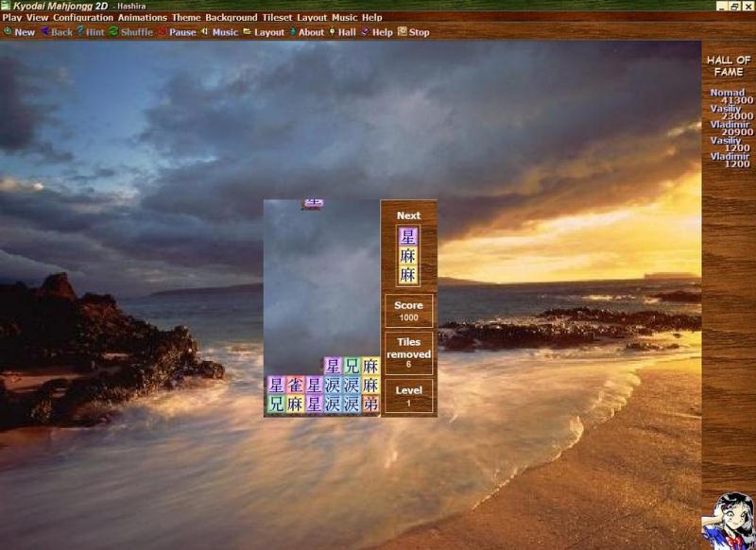Screen dimensions: 756x550
Task: Open Hall of Fame via Hall button
Action: coord(342,32)
